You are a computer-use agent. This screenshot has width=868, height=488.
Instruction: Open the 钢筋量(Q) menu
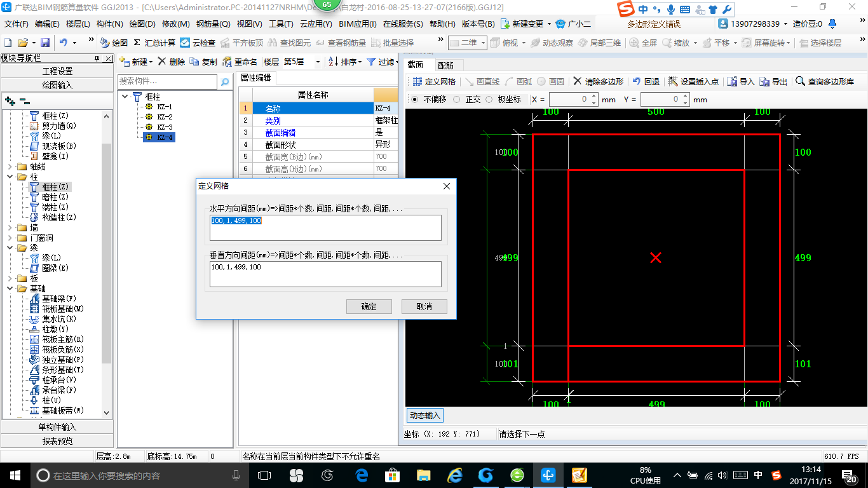(x=213, y=24)
